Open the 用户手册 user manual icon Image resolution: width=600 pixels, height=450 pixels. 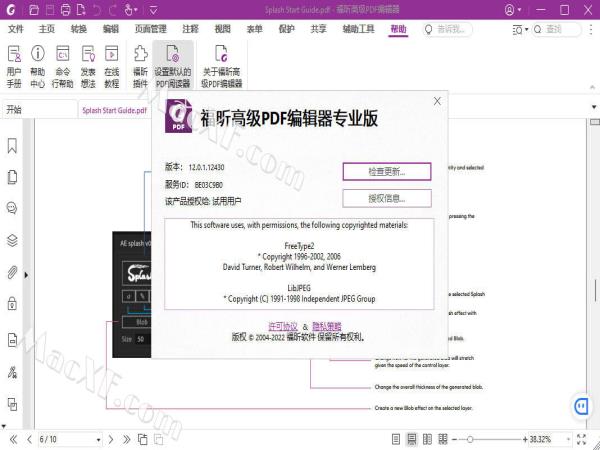click(x=14, y=66)
